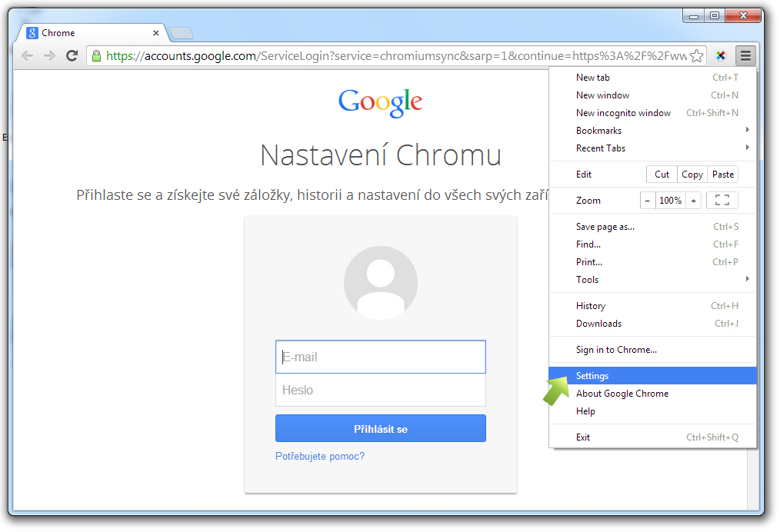Expand the Bookmarks submenu
780x532 pixels.
click(x=652, y=130)
